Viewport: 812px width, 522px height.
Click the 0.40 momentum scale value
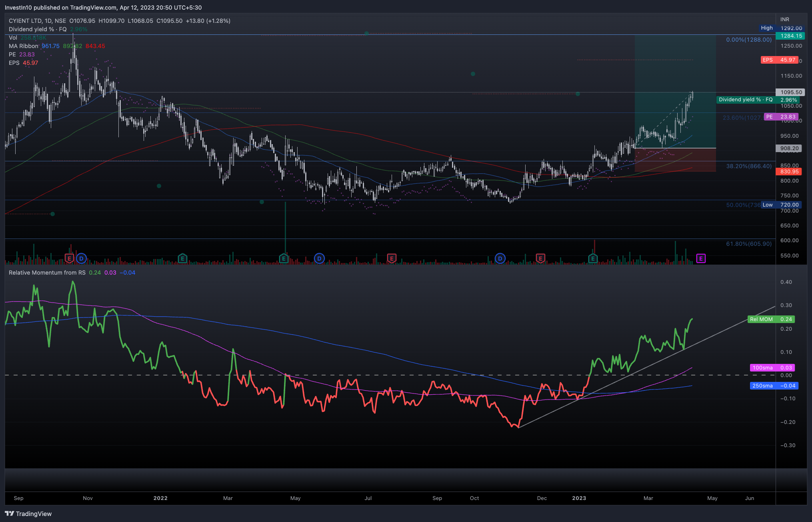click(786, 282)
